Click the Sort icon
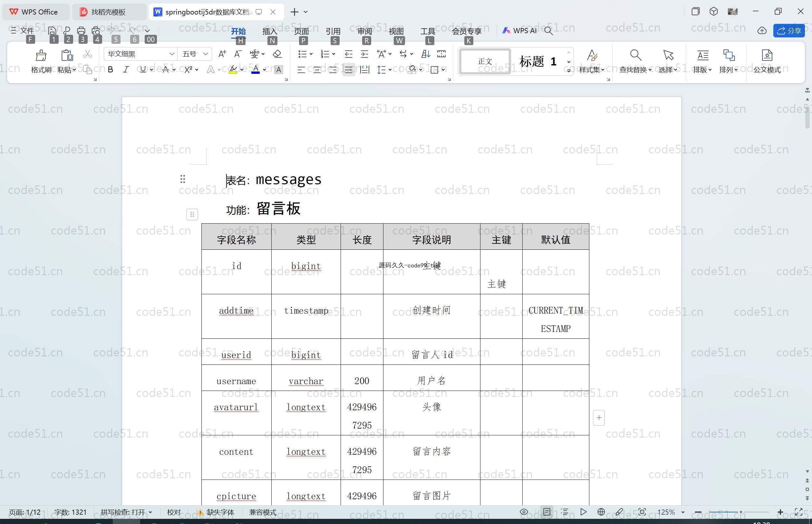Image resolution: width=812 pixels, height=524 pixels. [426, 54]
